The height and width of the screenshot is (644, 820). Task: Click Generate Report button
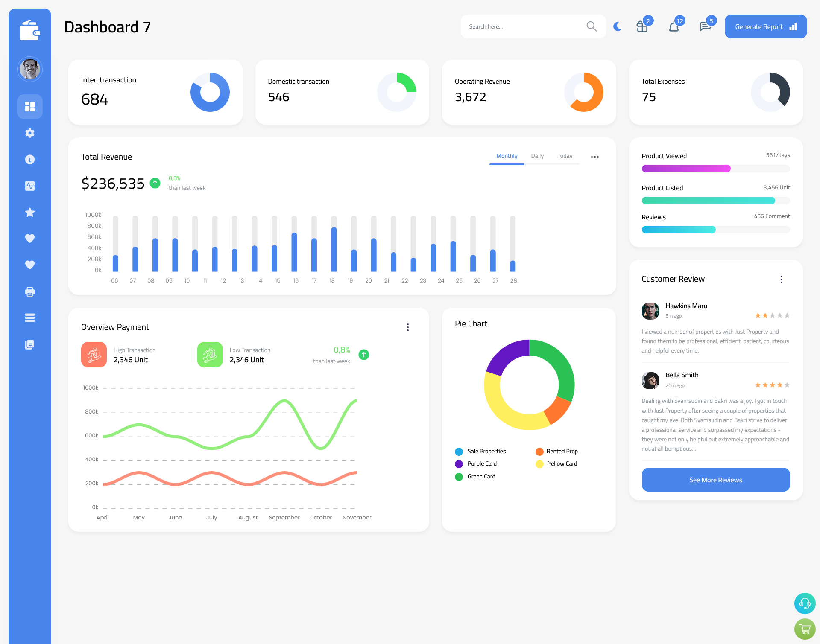[766, 26]
